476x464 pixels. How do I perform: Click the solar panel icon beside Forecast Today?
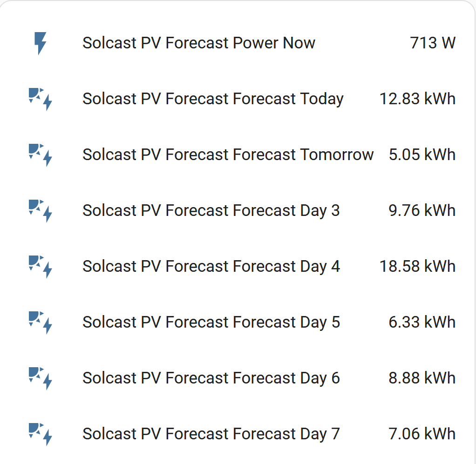[x=41, y=99]
